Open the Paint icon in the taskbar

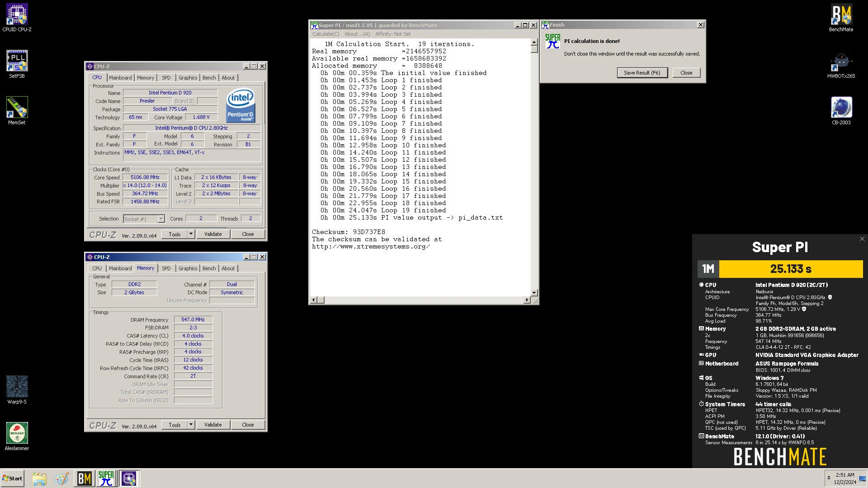61,479
